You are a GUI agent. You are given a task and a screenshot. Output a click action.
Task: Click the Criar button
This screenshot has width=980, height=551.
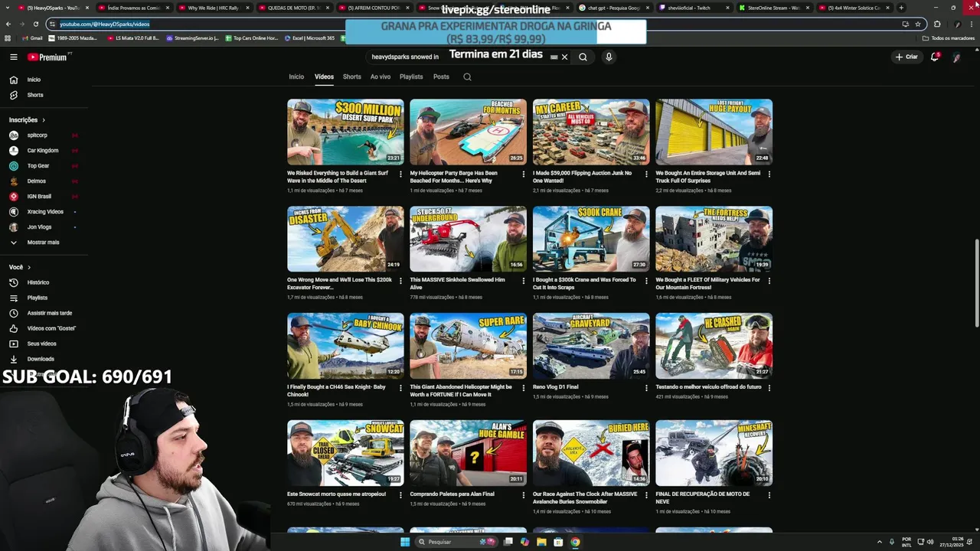(906, 57)
